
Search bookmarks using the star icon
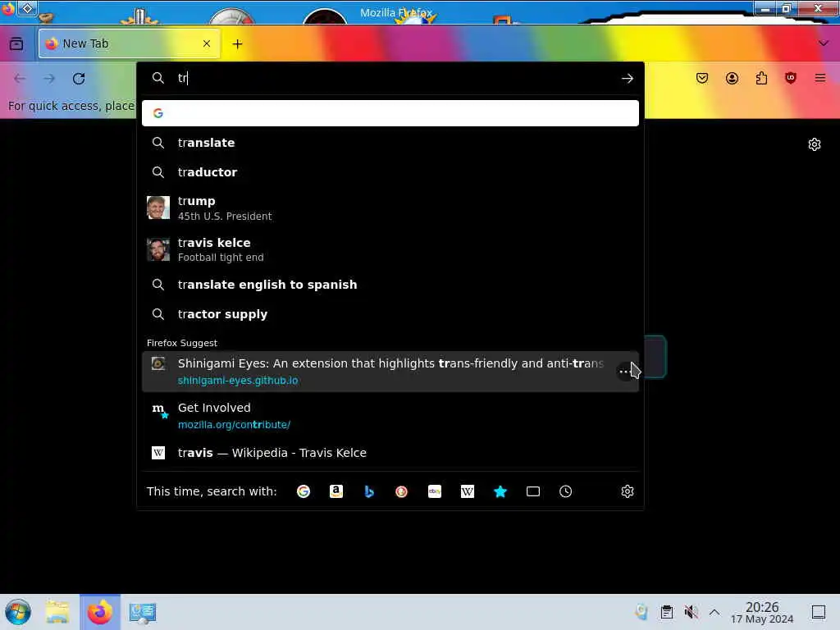[500, 491]
